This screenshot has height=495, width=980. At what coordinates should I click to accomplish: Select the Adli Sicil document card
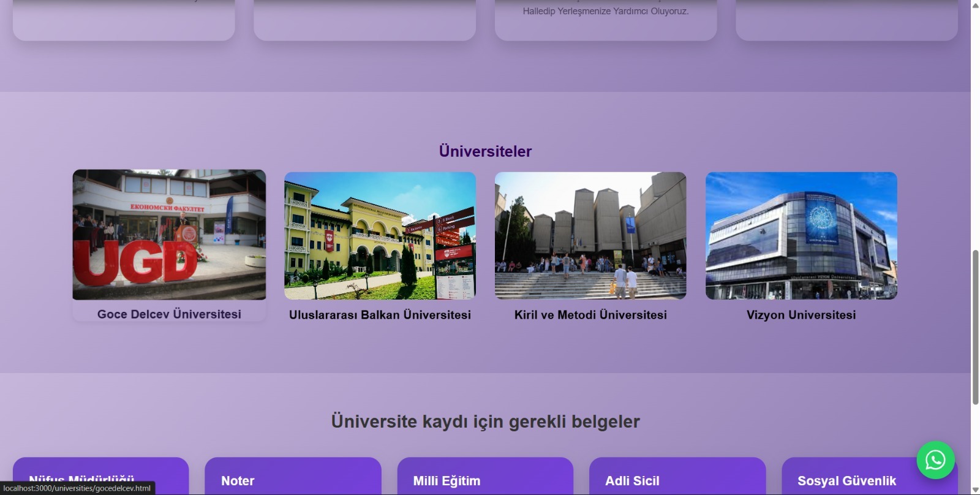[677, 476]
